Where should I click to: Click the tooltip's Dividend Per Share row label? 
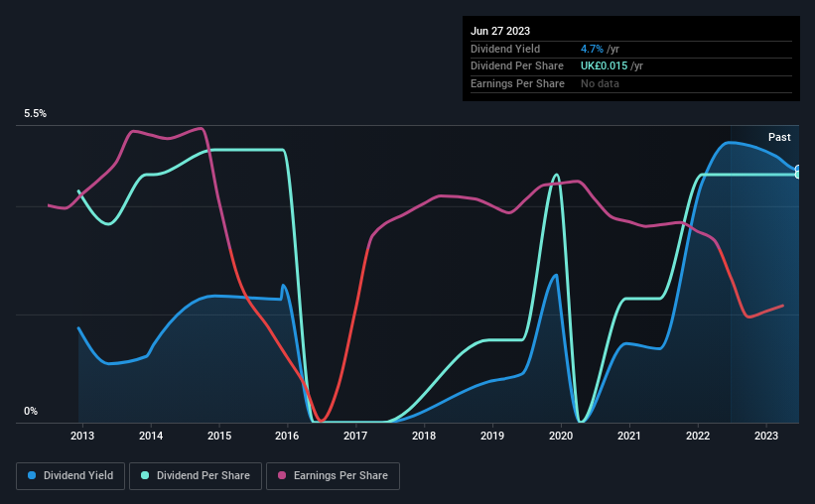pyautogui.click(x=516, y=66)
